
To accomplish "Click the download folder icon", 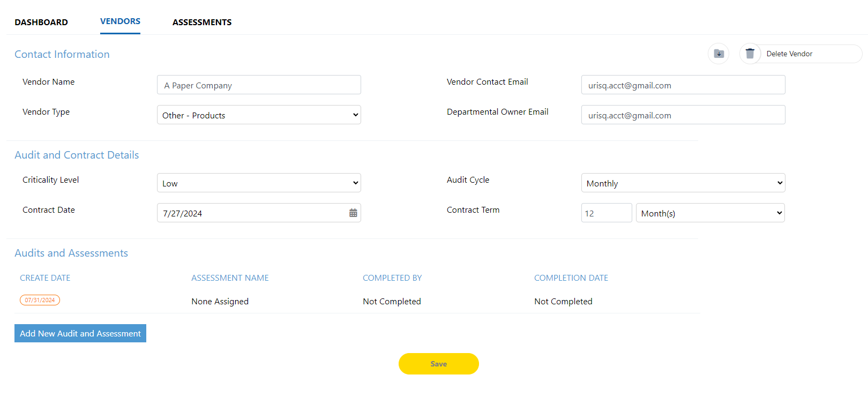I will 719,54.
